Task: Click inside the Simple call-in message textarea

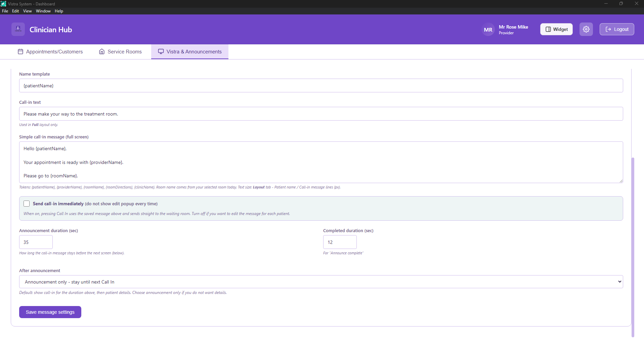Action: coord(321,162)
